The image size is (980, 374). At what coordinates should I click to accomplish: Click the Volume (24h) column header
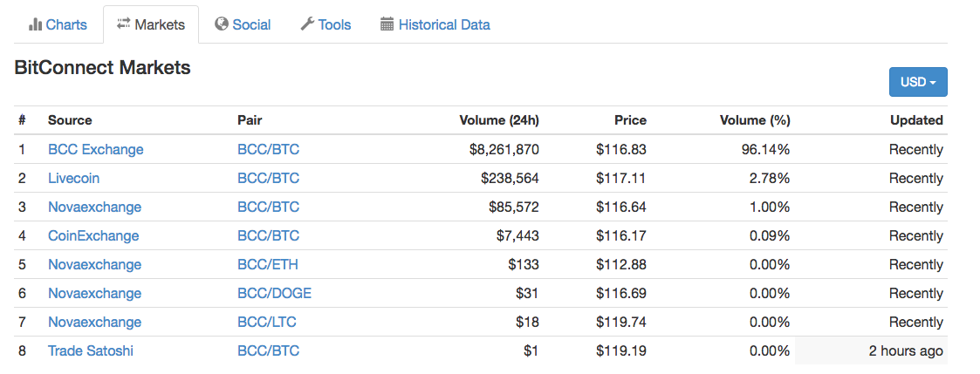[499, 120]
